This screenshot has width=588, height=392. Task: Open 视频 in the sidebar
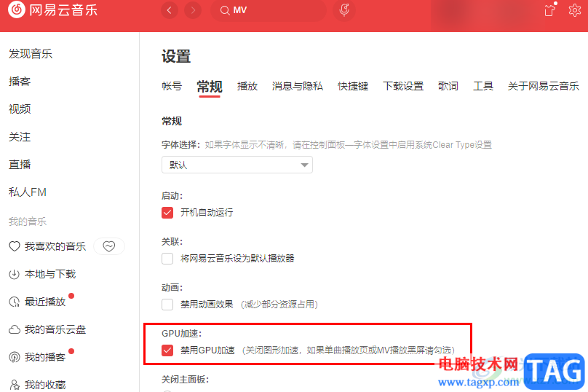tap(20, 109)
